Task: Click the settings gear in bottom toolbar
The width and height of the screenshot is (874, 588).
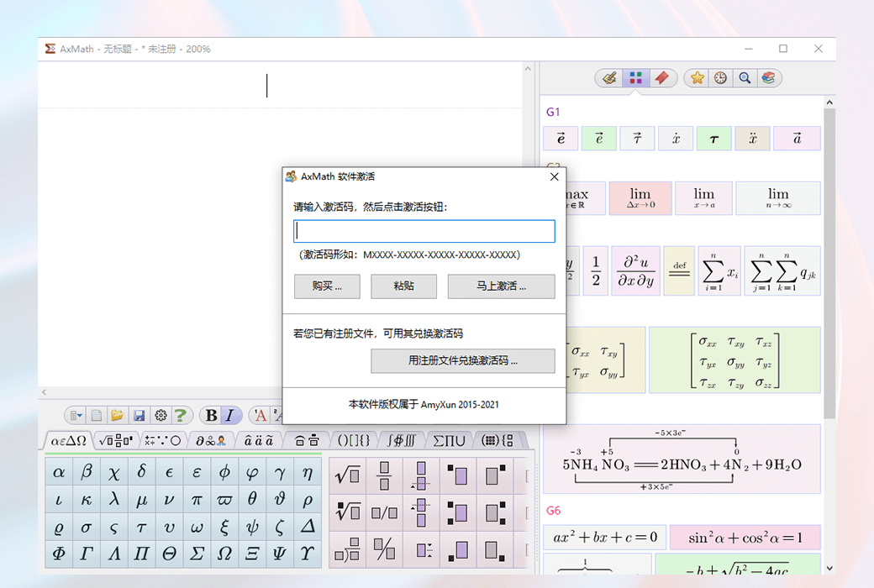Action: click(161, 415)
